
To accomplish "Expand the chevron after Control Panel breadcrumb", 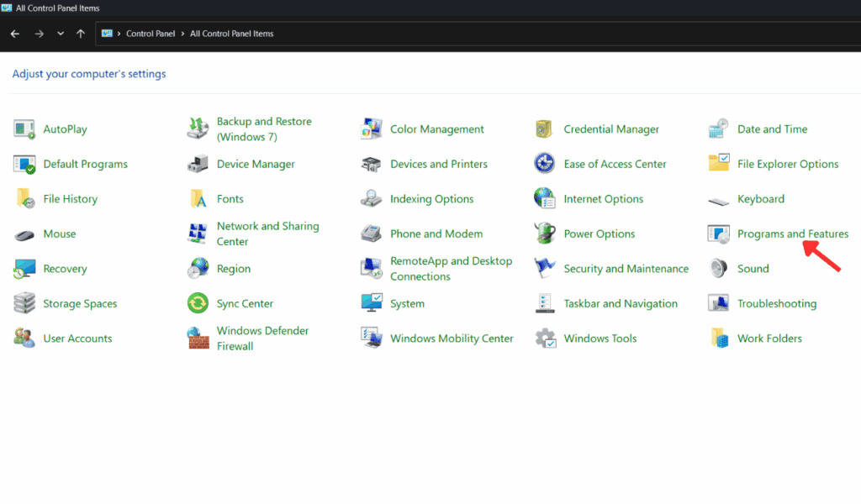I will [182, 34].
